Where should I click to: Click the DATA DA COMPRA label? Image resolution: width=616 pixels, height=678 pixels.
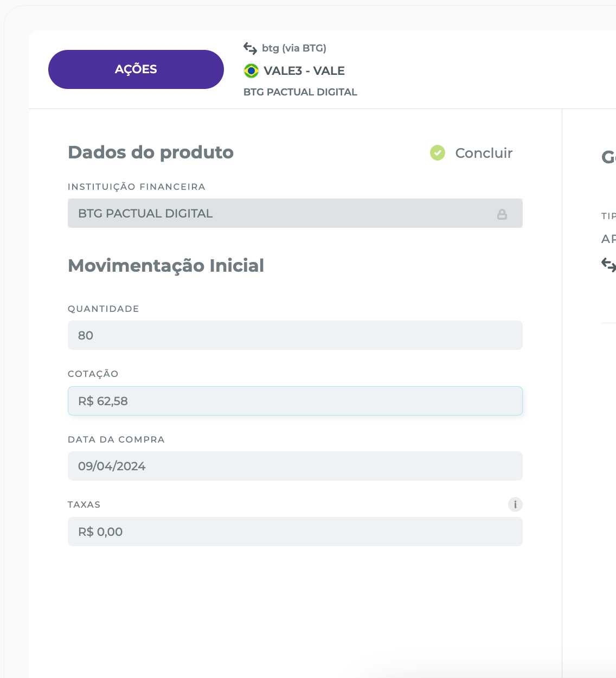click(x=116, y=439)
